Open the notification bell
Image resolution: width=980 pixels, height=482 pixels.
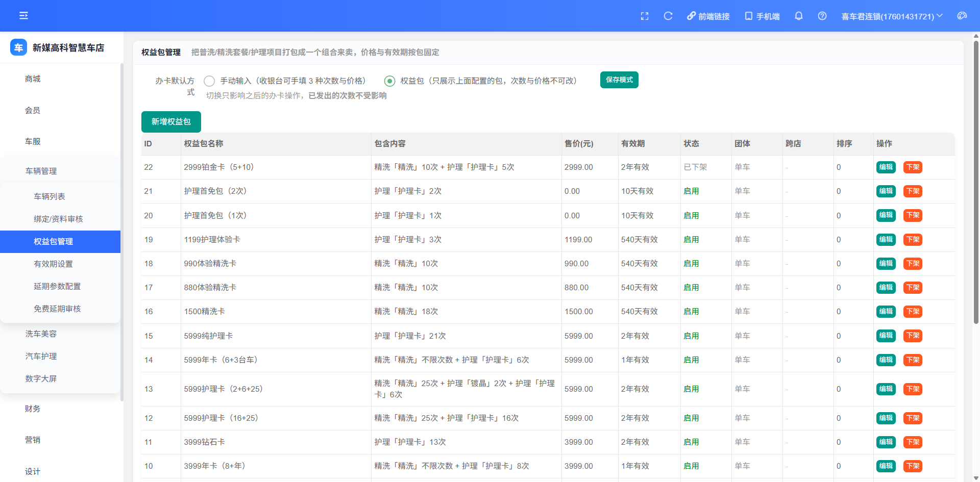pyautogui.click(x=799, y=16)
